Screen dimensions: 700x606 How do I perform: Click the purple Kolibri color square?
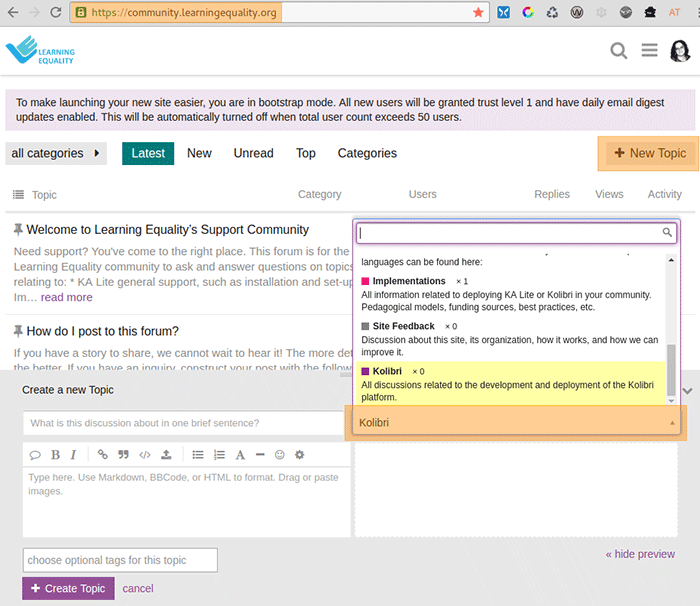pyautogui.click(x=365, y=371)
